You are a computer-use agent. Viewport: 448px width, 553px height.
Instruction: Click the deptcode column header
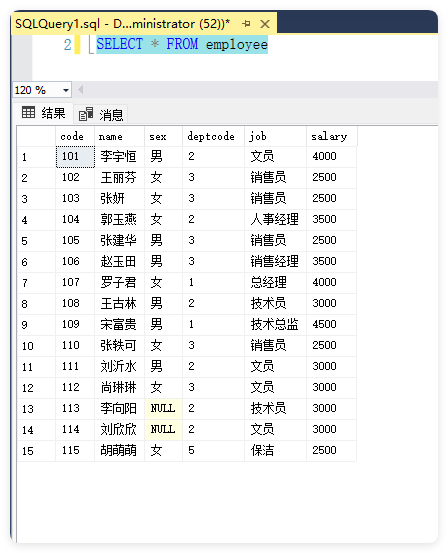(213, 136)
